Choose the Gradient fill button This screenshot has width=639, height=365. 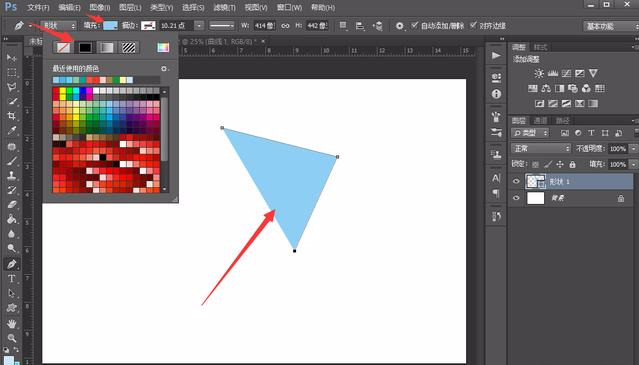107,48
